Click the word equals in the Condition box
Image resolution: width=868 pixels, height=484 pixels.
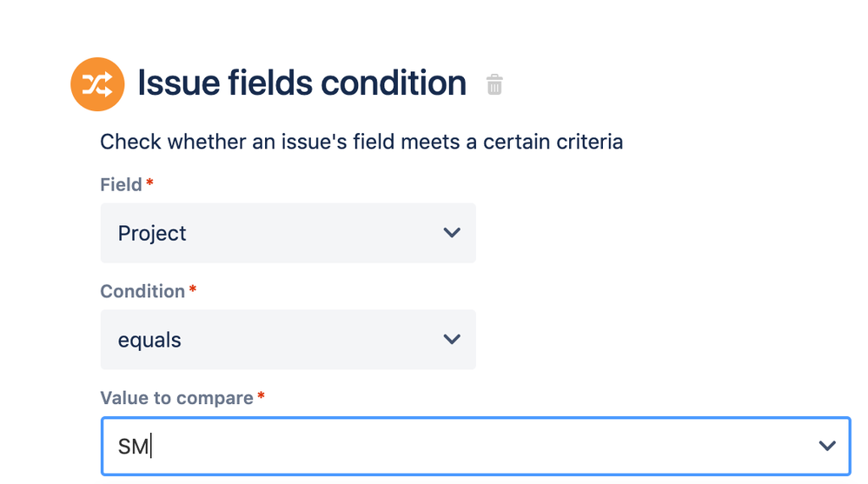[x=149, y=340]
